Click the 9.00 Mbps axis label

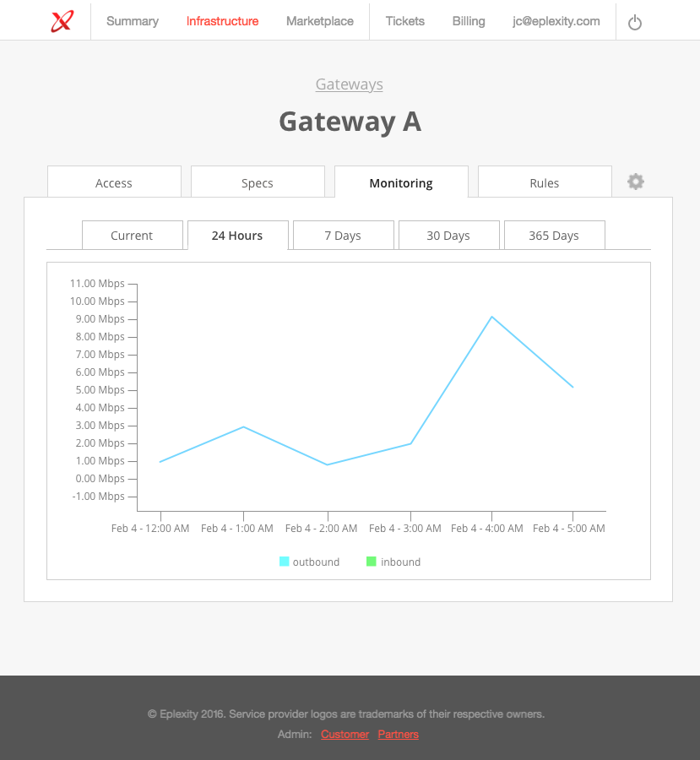click(x=100, y=319)
